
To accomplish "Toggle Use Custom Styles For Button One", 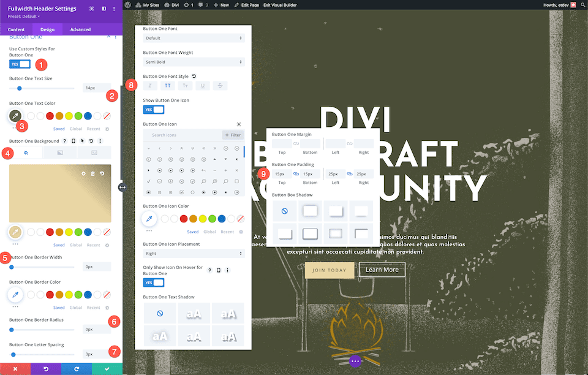I will click(20, 64).
